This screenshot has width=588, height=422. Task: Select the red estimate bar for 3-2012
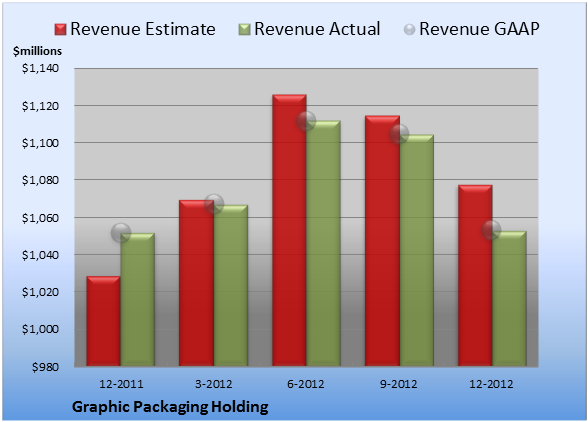[x=196, y=283]
